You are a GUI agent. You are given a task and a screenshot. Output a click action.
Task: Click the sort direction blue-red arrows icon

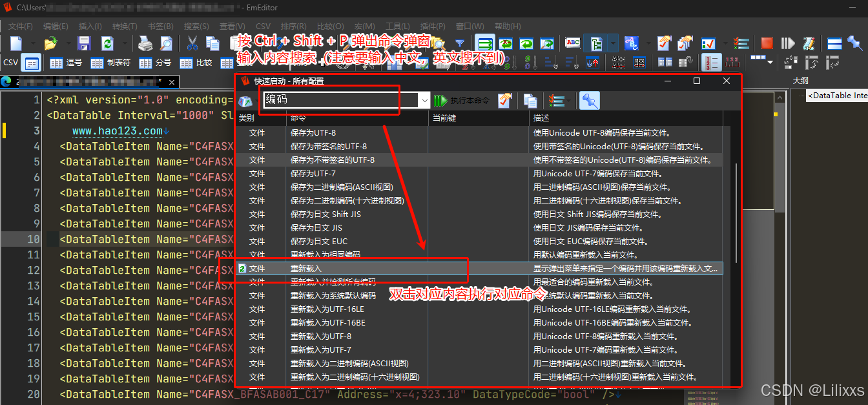(592, 63)
